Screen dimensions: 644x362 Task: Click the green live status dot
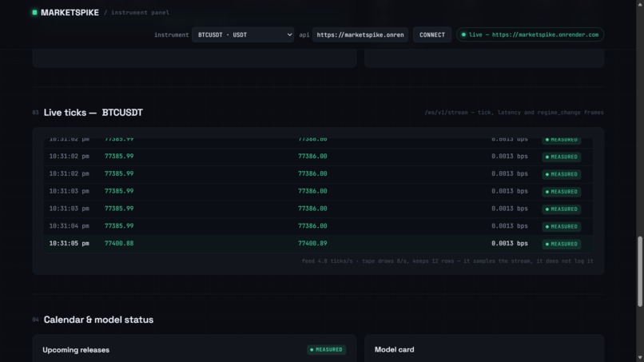point(463,34)
